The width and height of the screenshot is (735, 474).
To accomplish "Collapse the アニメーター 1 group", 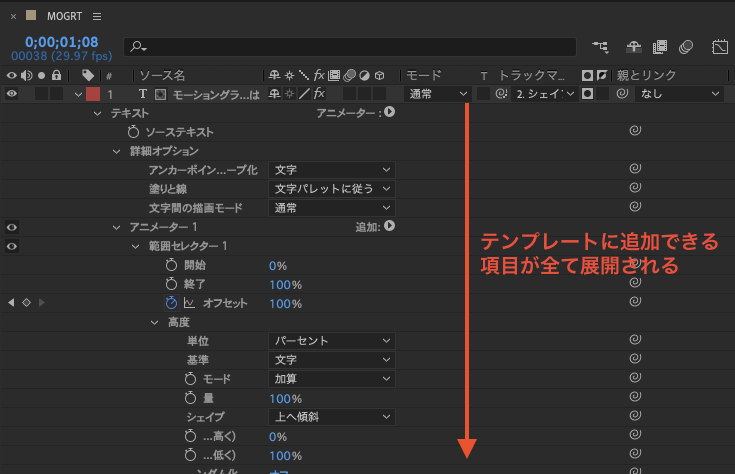I will pyautogui.click(x=116, y=227).
